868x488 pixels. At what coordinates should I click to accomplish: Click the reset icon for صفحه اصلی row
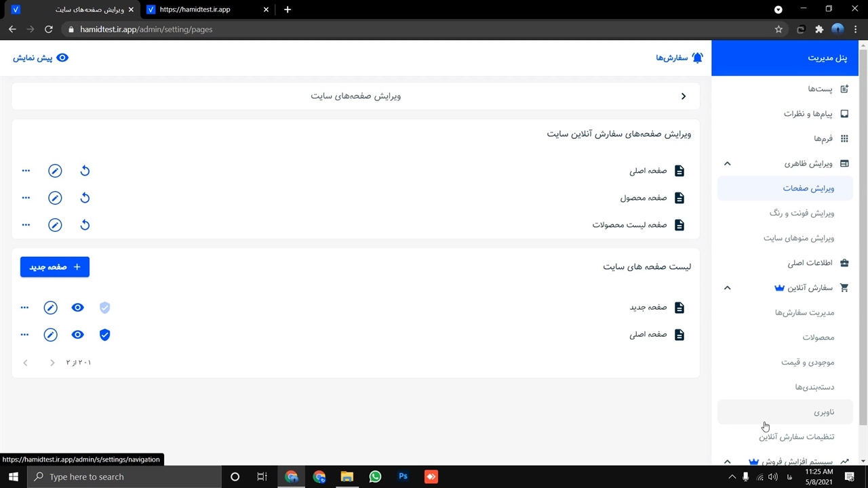[85, 171]
